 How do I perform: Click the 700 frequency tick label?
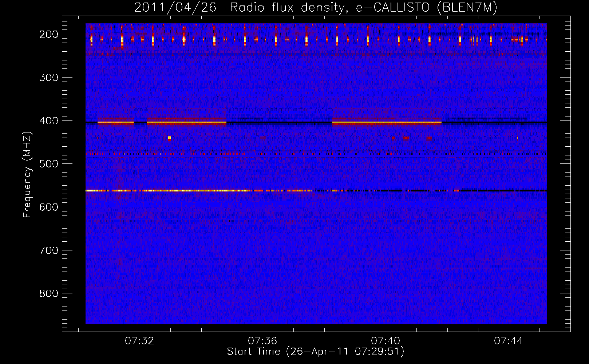[49, 250]
